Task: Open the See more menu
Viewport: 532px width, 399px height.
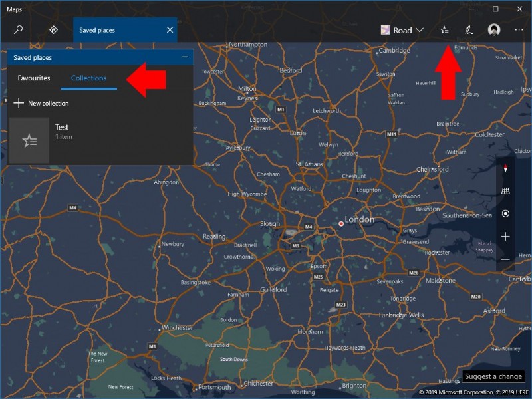Action: pyautogui.click(x=519, y=30)
